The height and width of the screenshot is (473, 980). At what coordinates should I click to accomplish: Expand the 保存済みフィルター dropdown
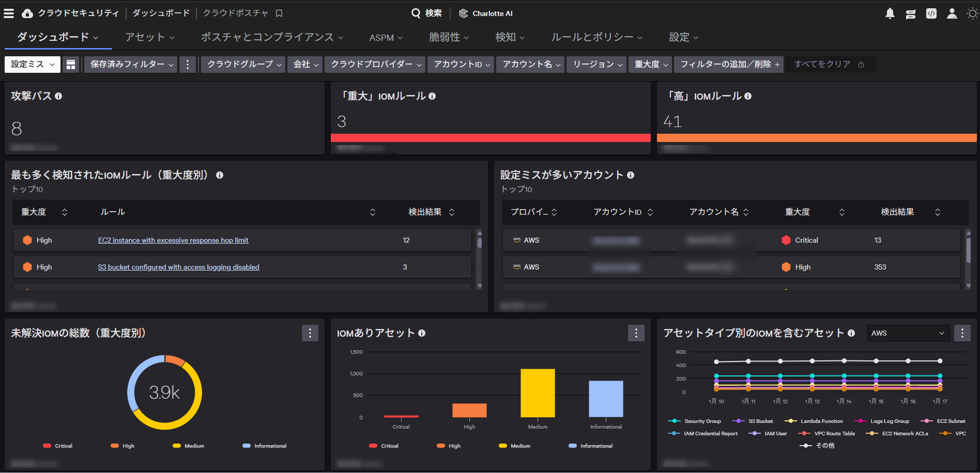130,64
